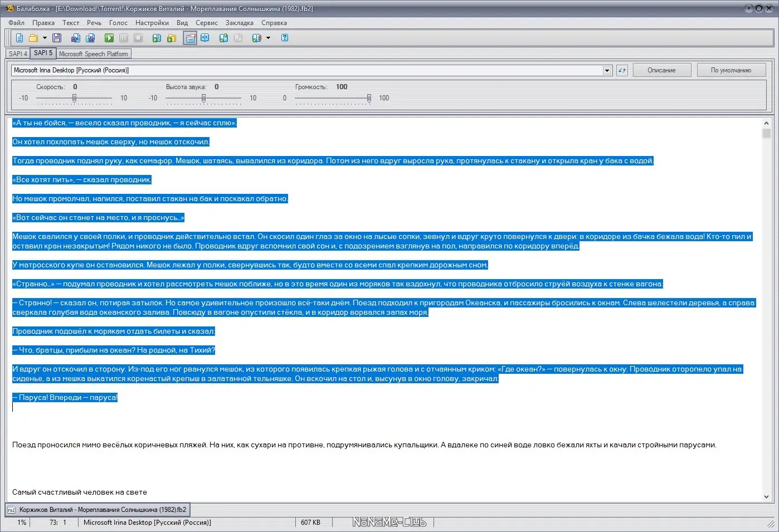779x532 pixels.
Task: Open the bookmarks book toolbar icon
Action: 256,38
